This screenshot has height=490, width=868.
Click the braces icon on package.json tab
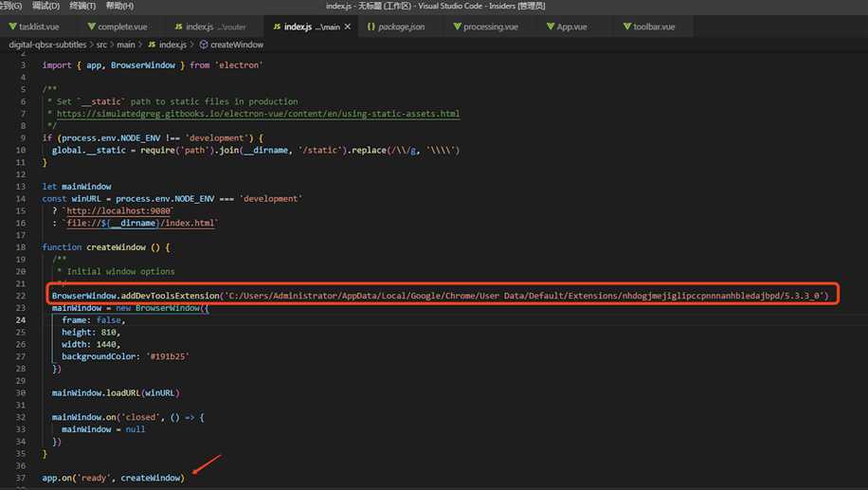pos(371,27)
